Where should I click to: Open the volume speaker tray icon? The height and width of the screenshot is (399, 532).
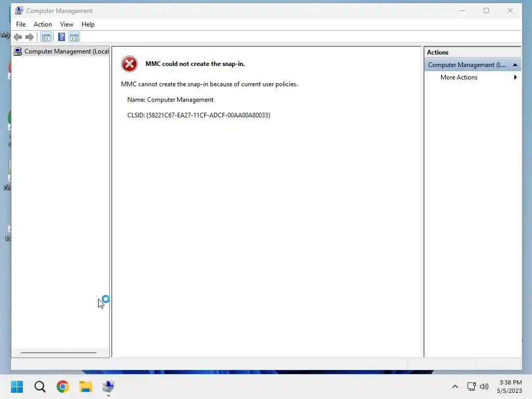click(x=484, y=387)
